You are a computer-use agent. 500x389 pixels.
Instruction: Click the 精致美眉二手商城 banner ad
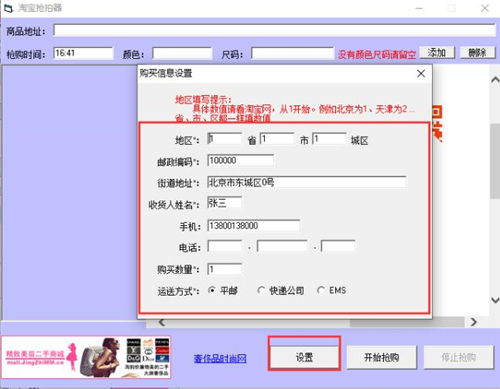point(86,357)
